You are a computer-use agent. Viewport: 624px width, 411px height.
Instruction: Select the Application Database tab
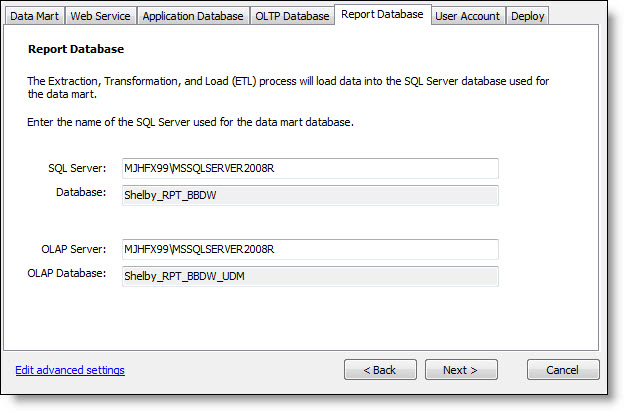tap(192, 16)
